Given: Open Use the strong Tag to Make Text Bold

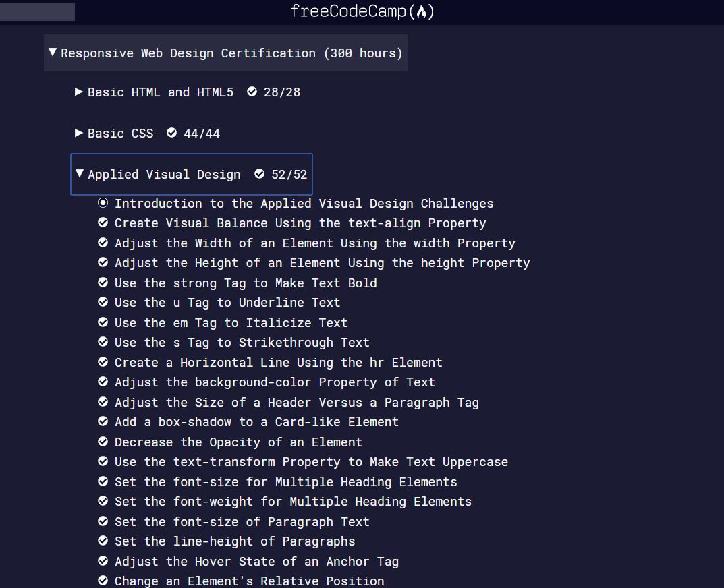Looking at the screenshot, I should 246,283.
